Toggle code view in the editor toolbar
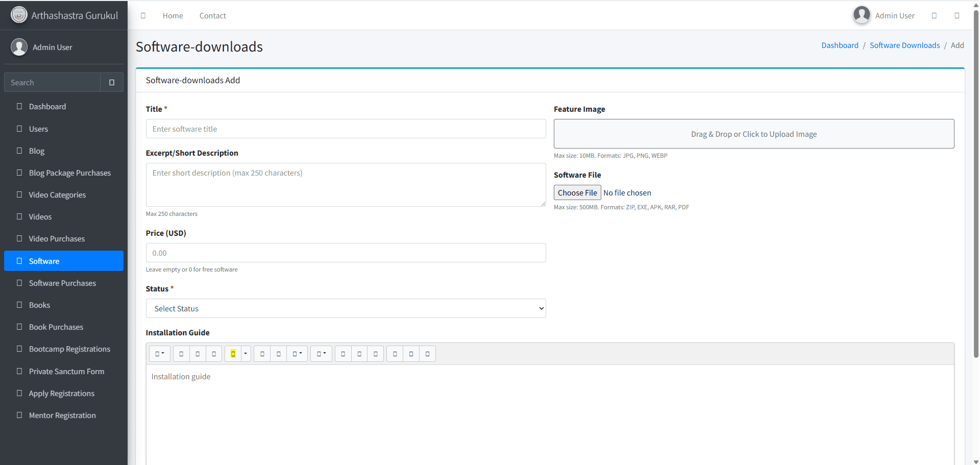The height and width of the screenshot is (465, 980). (x=411, y=354)
